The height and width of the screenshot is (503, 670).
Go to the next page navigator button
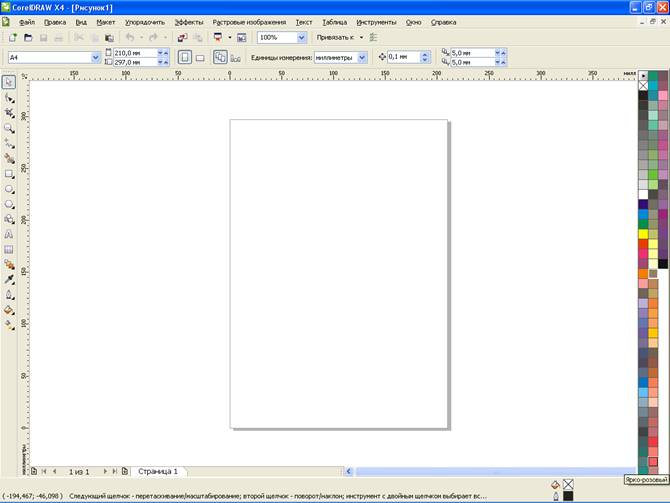[105, 471]
